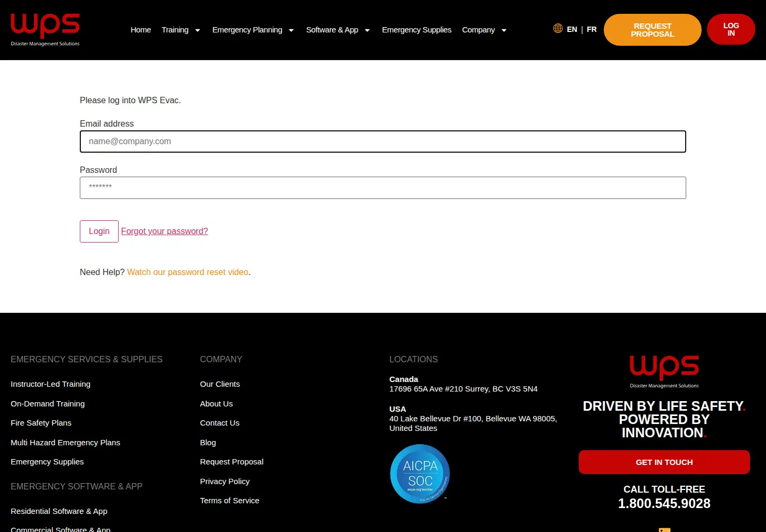
Task: Open the Emergency Planning menu item
Action: point(247,30)
